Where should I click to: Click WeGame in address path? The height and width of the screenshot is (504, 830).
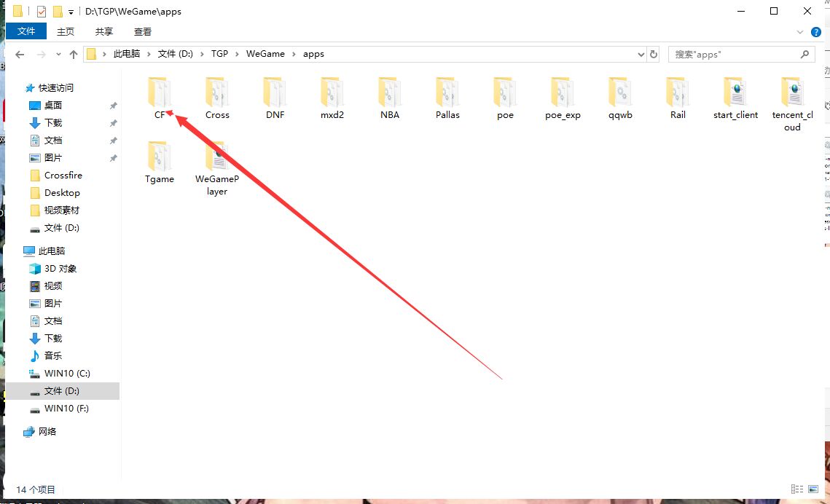coord(265,54)
